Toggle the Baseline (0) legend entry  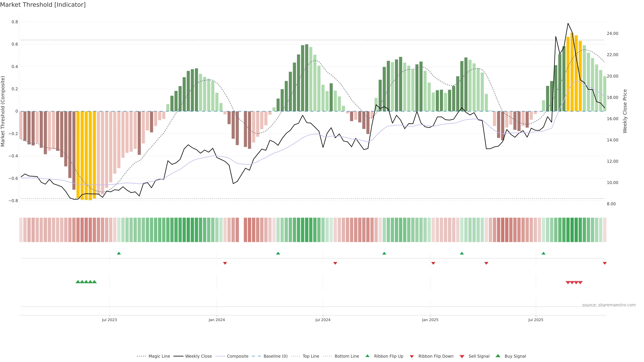(x=275, y=356)
